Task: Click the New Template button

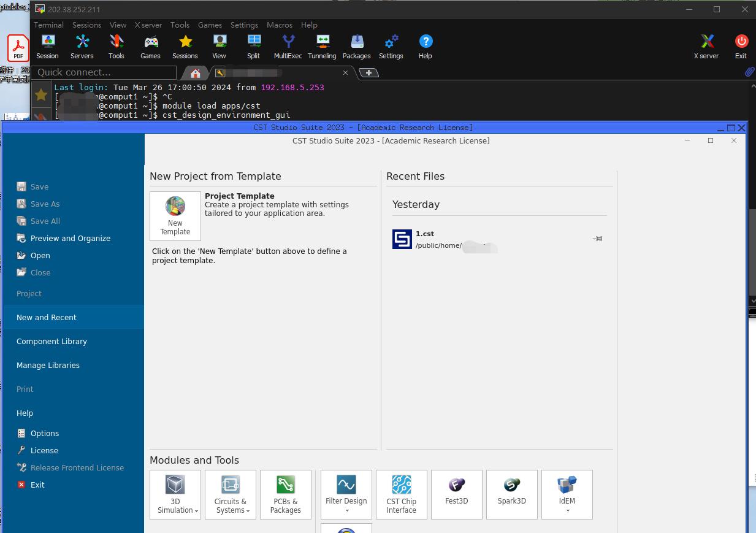Action: (x=175, y=216)
